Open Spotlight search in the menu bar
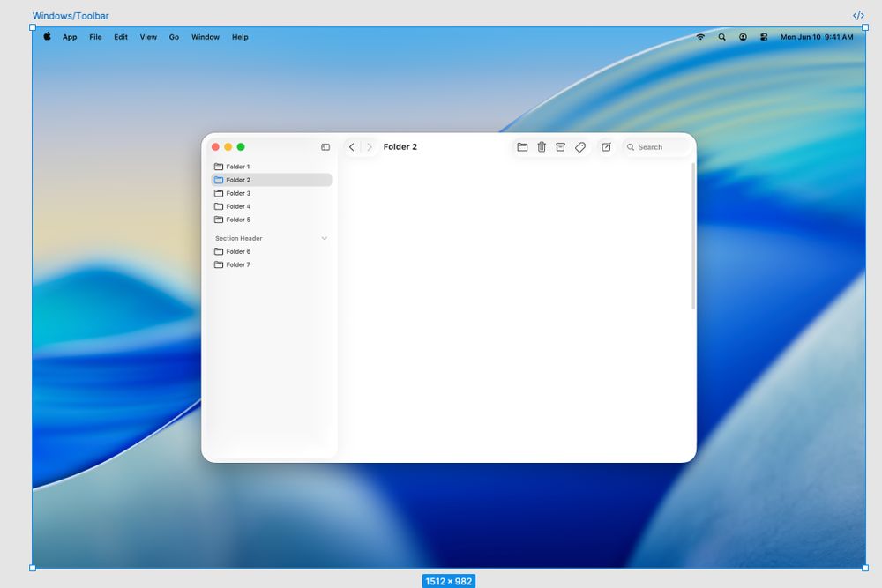This screenshot has width=882, height=588. pyautogui.click(x=721, y=37)
